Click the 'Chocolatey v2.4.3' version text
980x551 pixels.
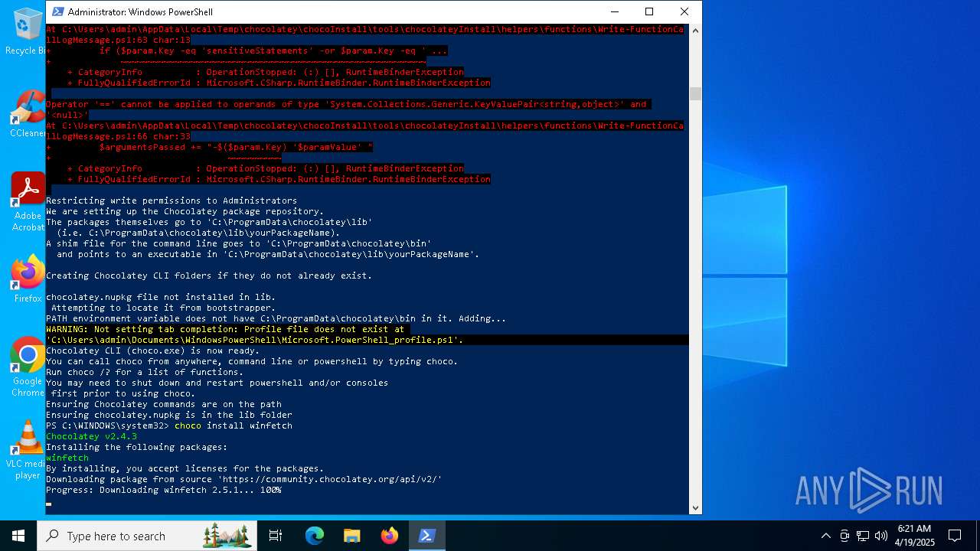[91, 436]
